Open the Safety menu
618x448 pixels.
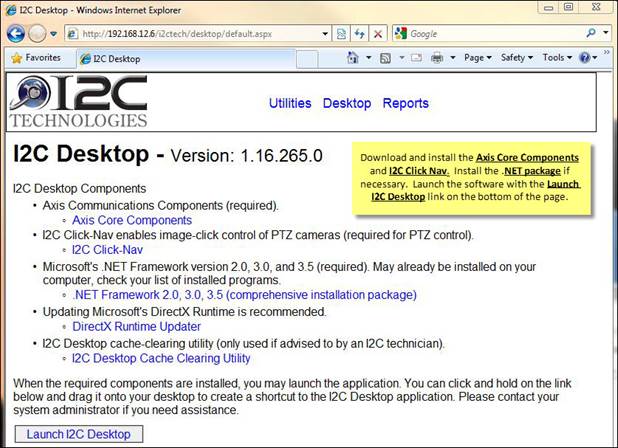pyautogui.click(x=517, y=58)
